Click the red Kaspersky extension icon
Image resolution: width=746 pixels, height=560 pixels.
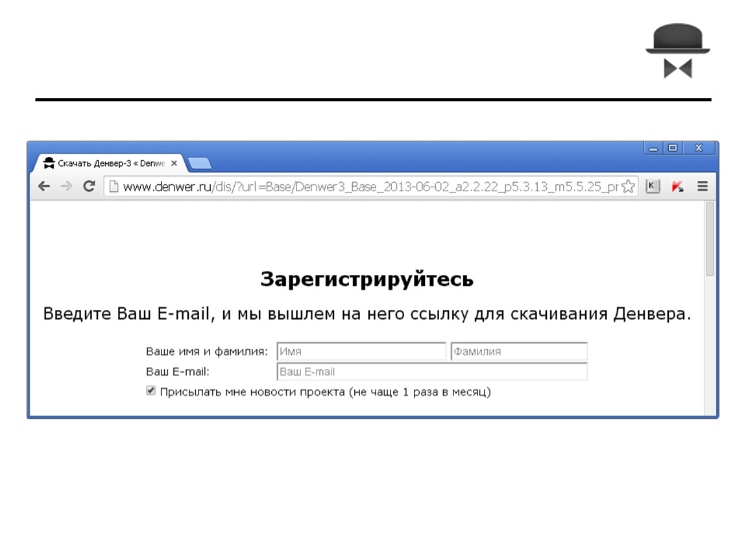click(x=677, y=187)
